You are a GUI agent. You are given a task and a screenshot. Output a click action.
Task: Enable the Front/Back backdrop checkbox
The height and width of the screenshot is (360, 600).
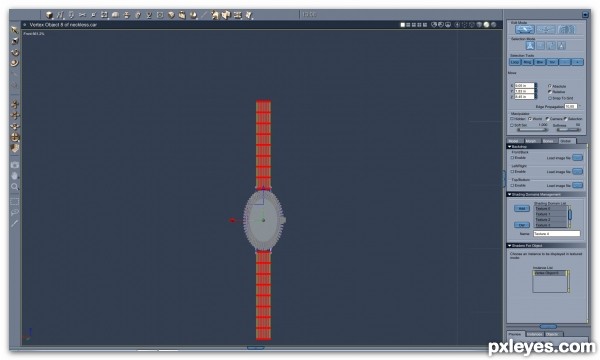pyautogui.click(x=512, y=158)
